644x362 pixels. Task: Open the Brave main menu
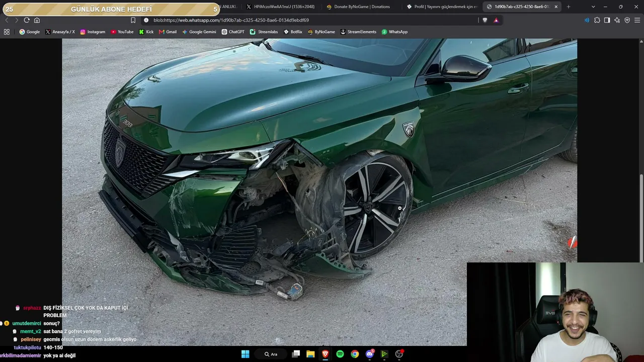pyautogui.click(x=637, y=20)
